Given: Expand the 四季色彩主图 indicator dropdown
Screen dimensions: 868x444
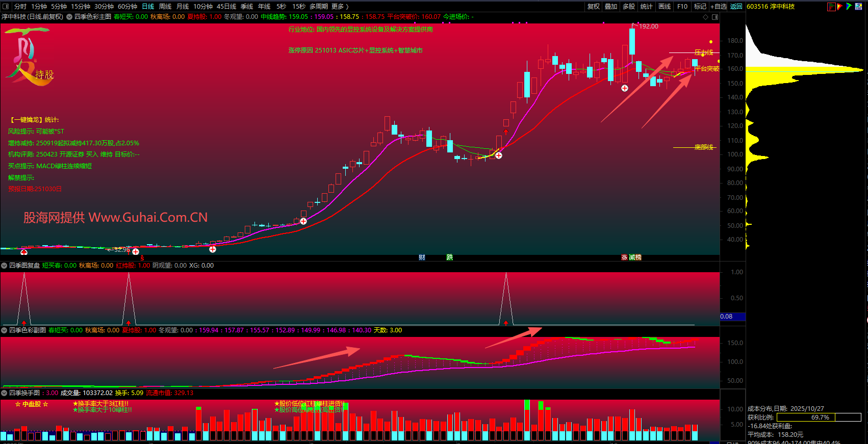Looking at the screenshot, I should click(69, 17).
